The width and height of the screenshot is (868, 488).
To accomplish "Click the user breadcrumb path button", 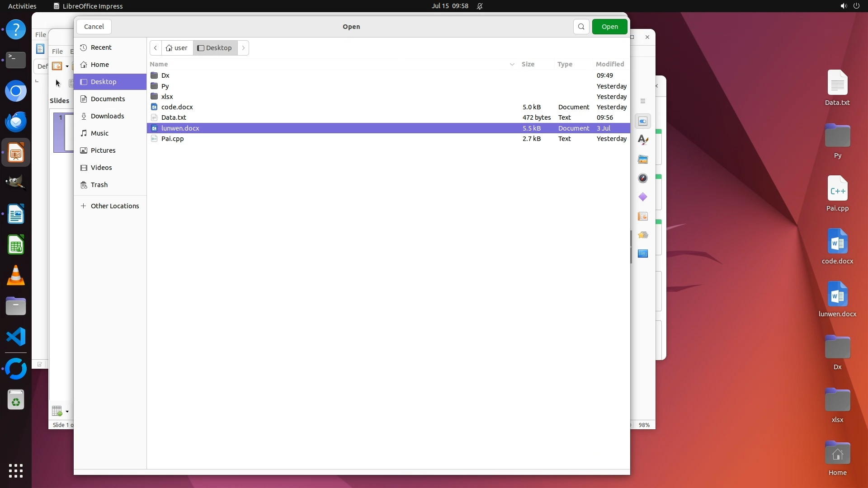I will tap(177, 48).
